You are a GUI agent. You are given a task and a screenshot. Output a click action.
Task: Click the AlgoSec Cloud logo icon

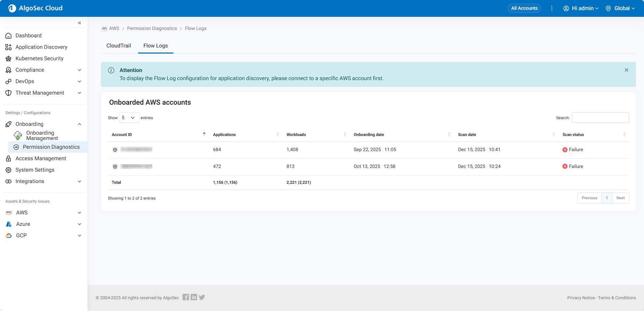click(x=12, y=8)
